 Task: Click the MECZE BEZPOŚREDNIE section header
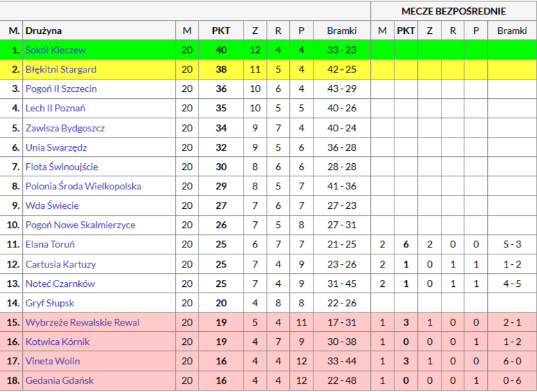pos(453,11)
